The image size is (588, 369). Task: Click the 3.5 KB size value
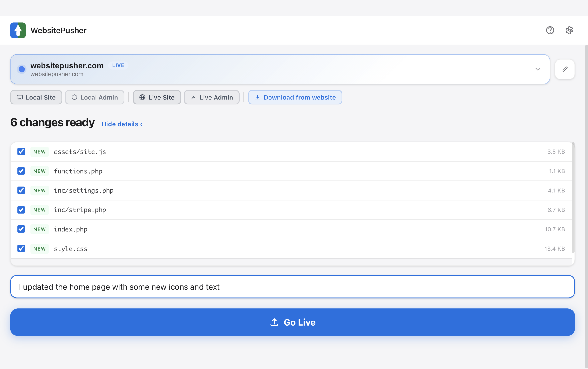coord(556,152)
